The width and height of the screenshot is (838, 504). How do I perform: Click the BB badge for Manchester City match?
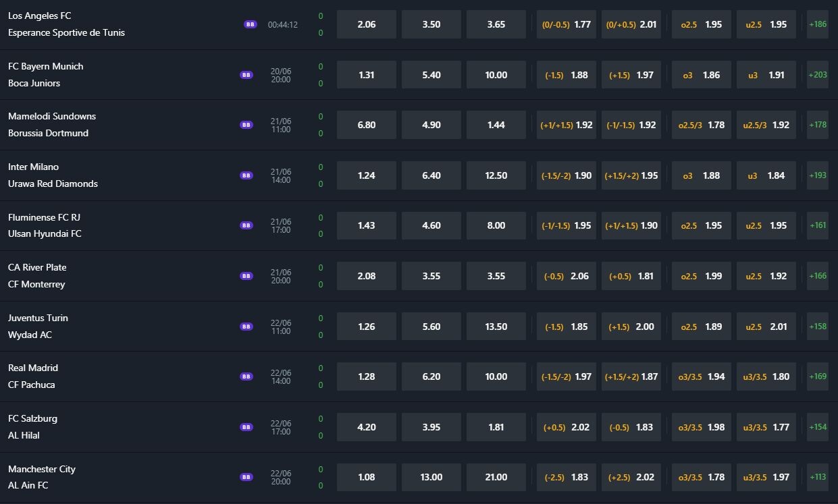point(246,477)
